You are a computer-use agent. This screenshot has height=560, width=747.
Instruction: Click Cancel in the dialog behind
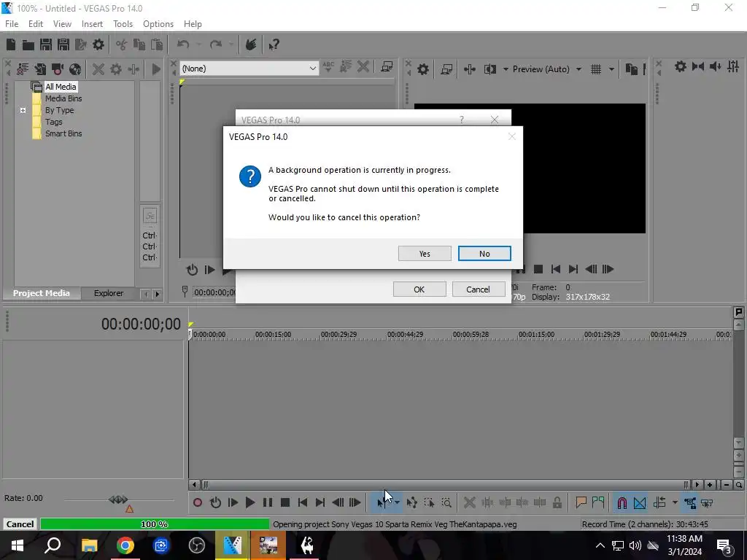point(479,289)
